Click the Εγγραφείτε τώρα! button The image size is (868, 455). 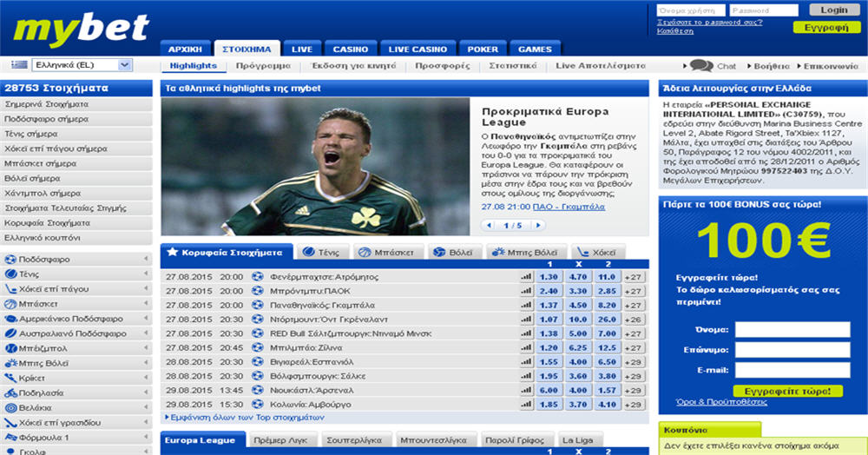(788, 391)
